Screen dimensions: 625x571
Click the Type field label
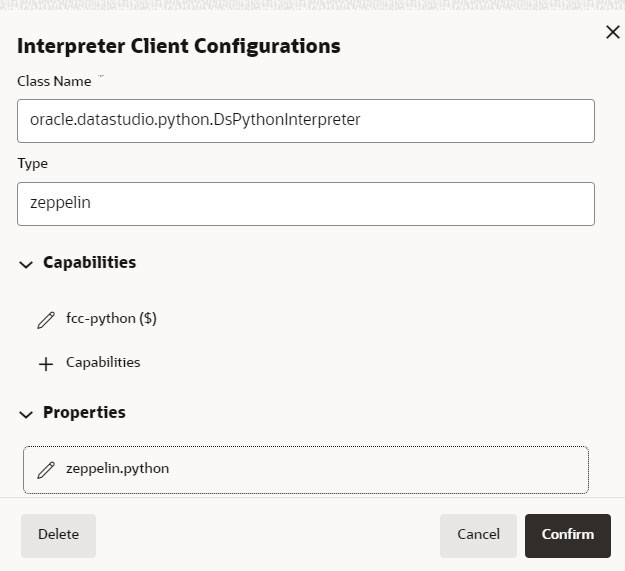(x=32, y=164)
